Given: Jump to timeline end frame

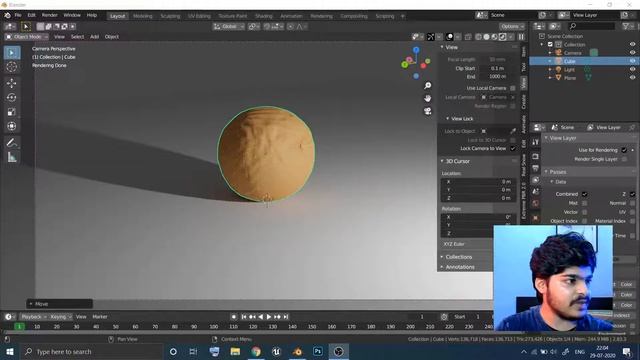Looking at the screenshot, I should pos(286,317).
